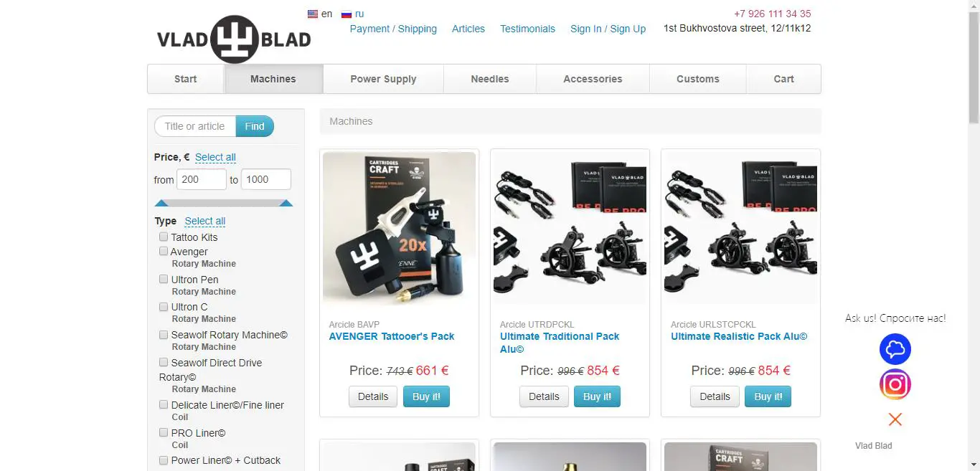
Task: Open the blue chat bubble icon
Action: click(x=895, y=349)
